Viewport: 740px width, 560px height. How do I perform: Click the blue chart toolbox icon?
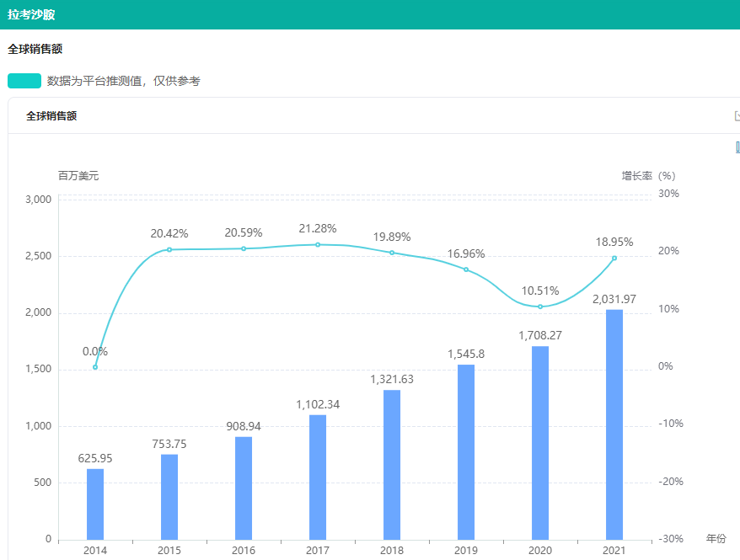tap(737, 147)
